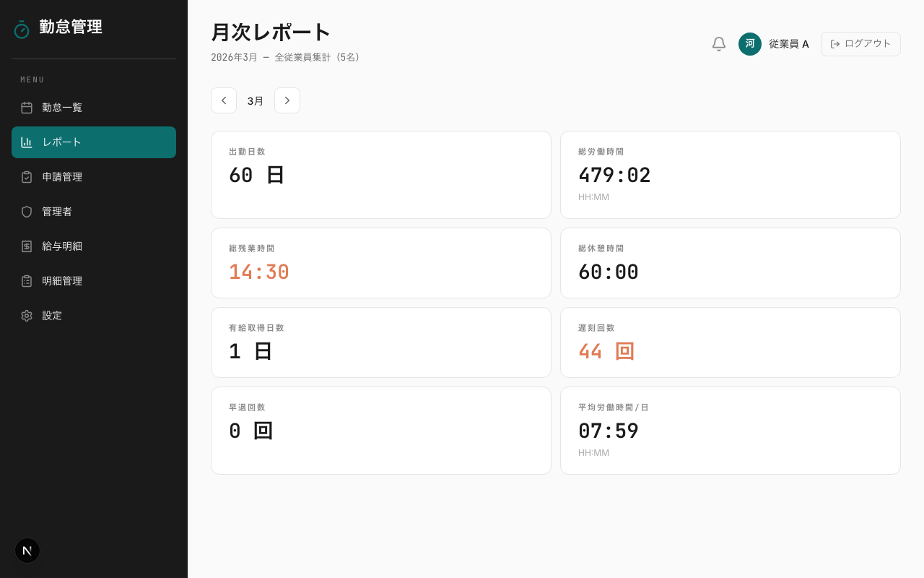Go to previous month with left chevron
The image size is (924, 578).
[x=224, y=100]
